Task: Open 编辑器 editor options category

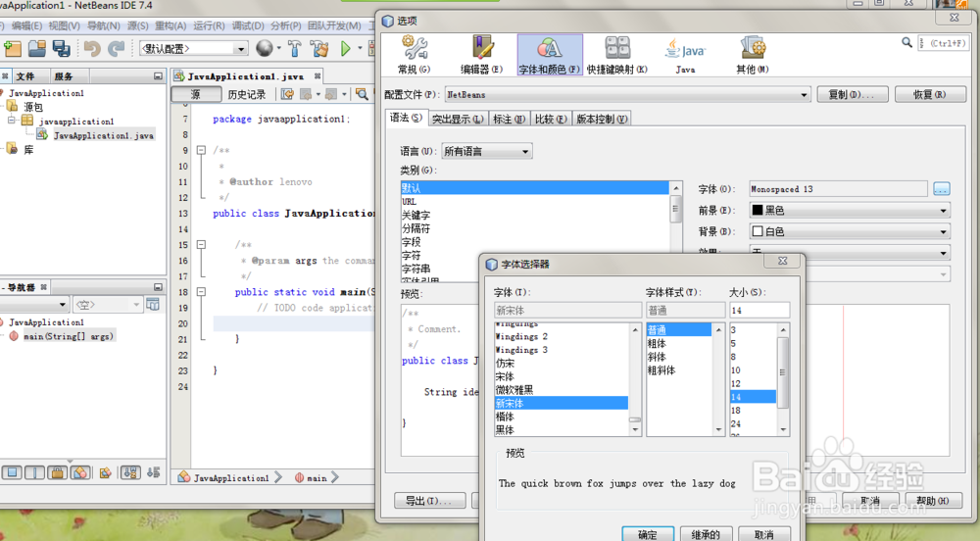Action: pos(481,55)
